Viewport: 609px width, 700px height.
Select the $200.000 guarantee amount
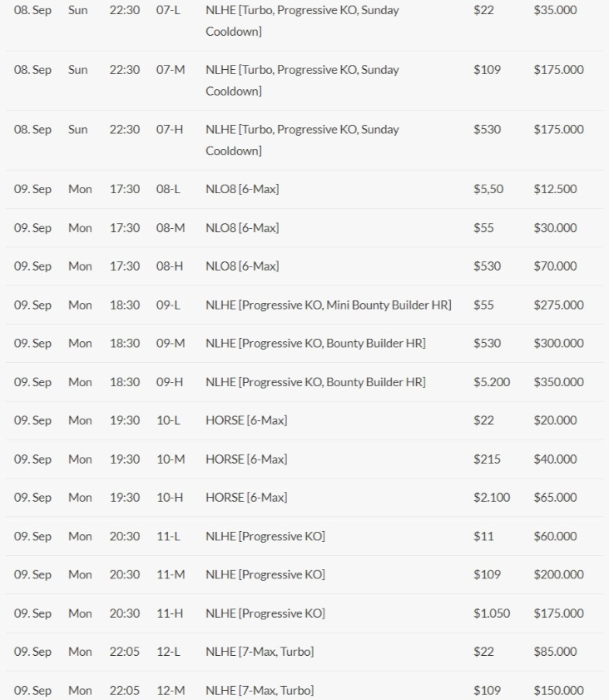(x=558, y=574)
